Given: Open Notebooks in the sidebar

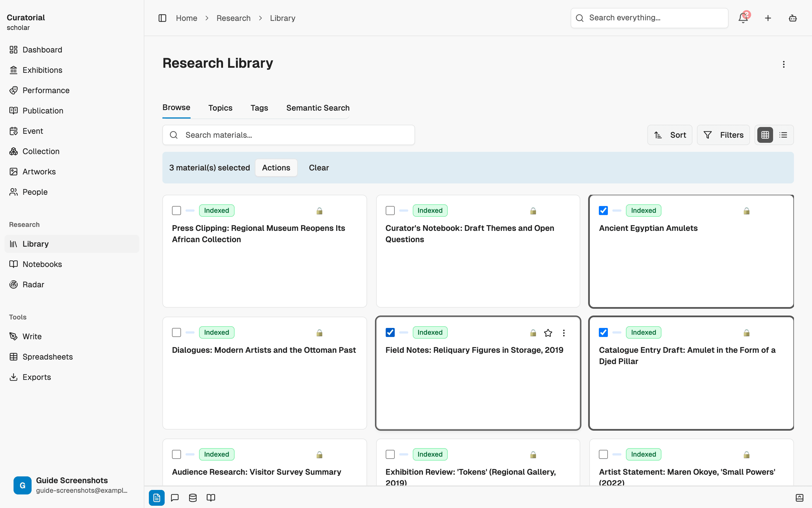Looking at the screenshot, I should pyautogui.click(x=72, y=264).
